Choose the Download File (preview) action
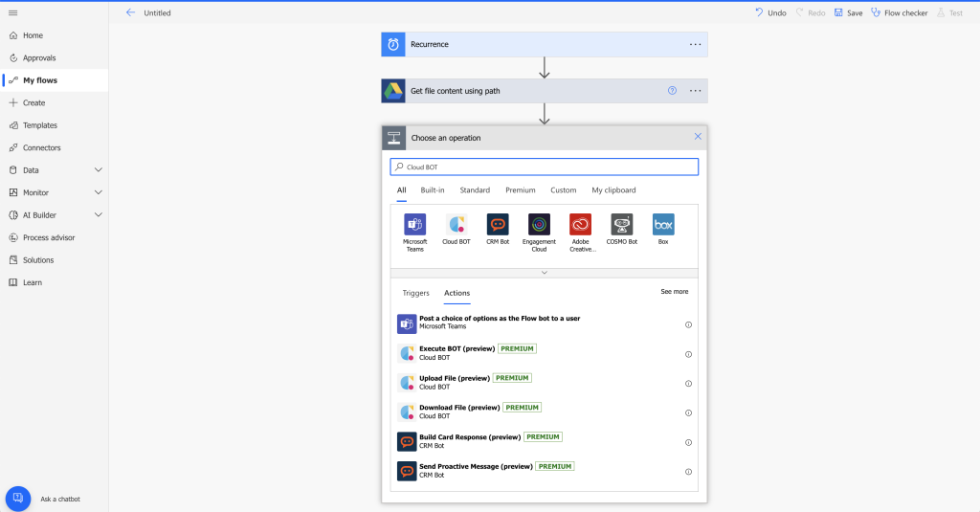 tap(545, 412)
